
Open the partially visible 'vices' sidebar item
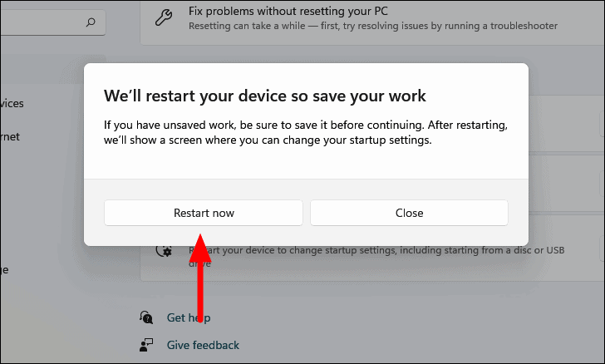(x=12, y=103)
